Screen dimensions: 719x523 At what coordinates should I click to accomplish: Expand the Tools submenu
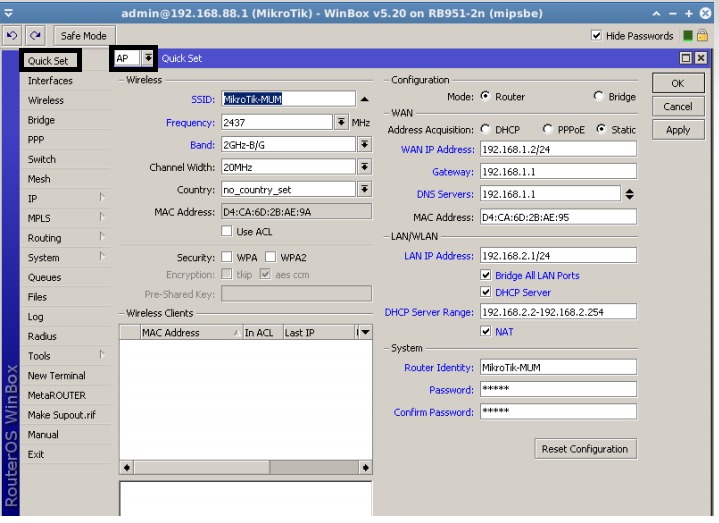coord(102,355)
